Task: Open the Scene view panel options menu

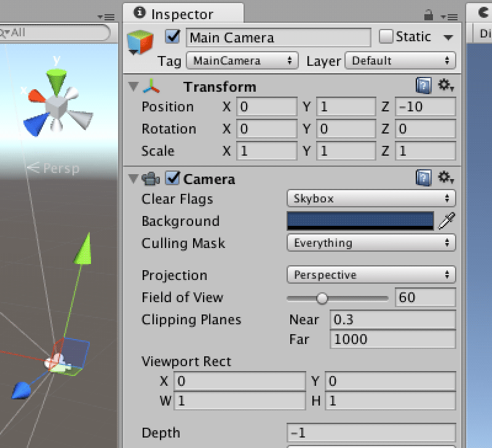Action: (x=106, y=17)
